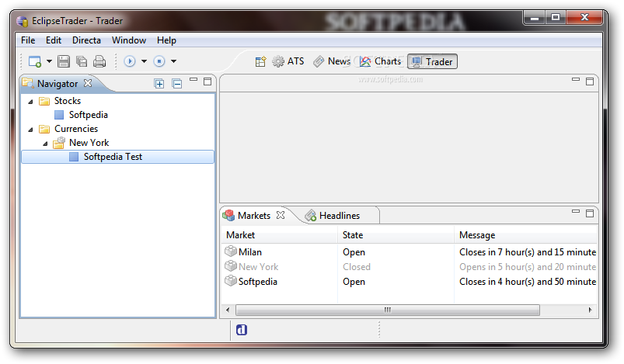Viewport: 624px width, 364px height.
Task: Minimize the empty editor area
Action: tap(576, 79)
